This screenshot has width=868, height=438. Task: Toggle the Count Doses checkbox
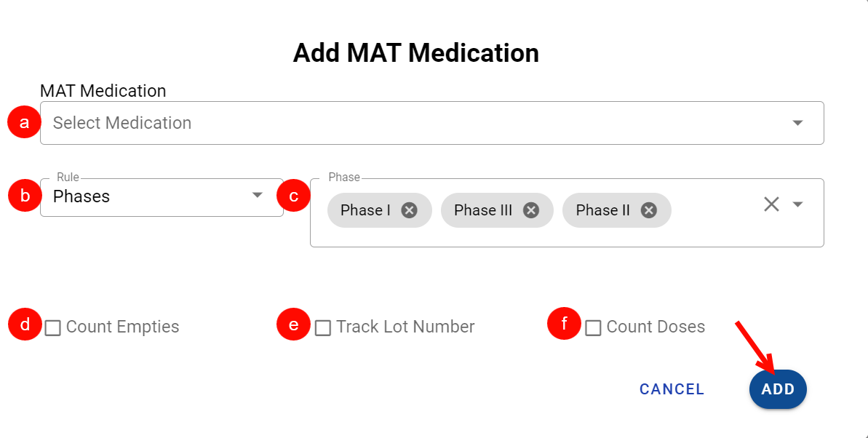pos(593,328)
